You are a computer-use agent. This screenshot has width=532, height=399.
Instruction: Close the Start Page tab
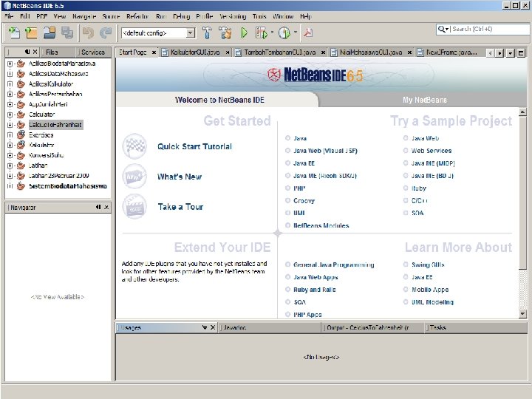point(154,52)
